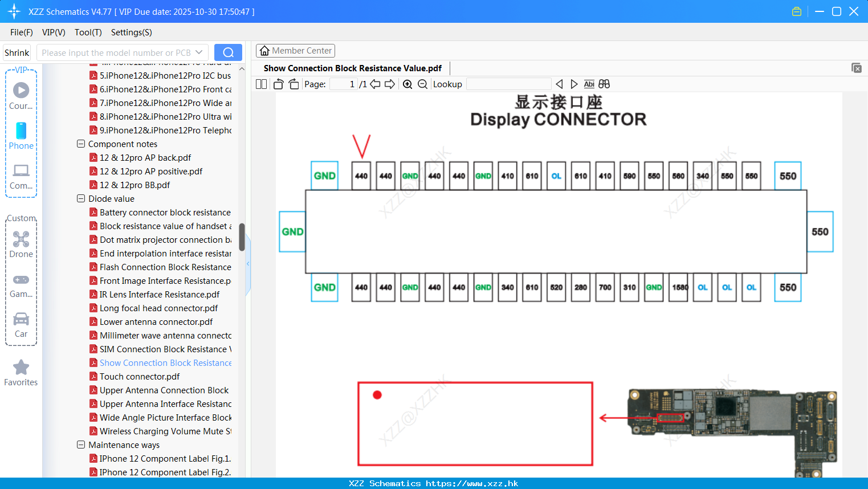The height and width of the screenshot is (489, 868).
Task: Select the Phone category icon
Action: coord(21,131)
